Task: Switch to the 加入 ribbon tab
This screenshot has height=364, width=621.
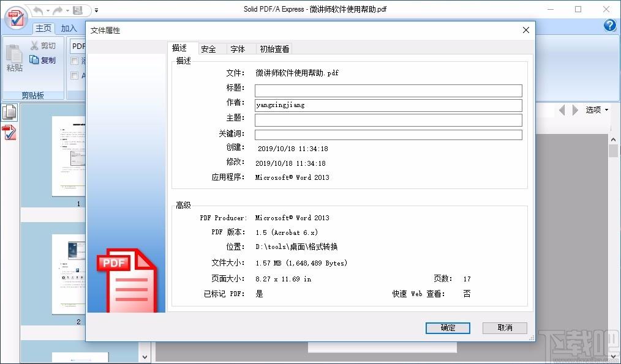Action: tap(69, 28)
